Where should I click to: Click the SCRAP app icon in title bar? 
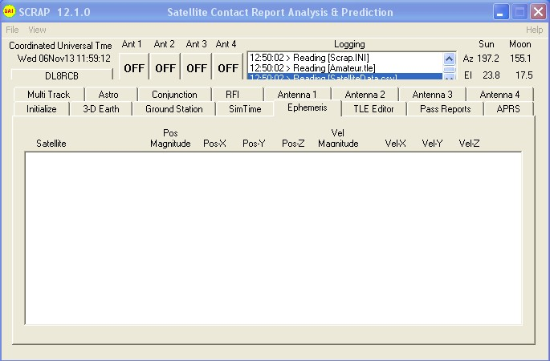pos(9,12)
